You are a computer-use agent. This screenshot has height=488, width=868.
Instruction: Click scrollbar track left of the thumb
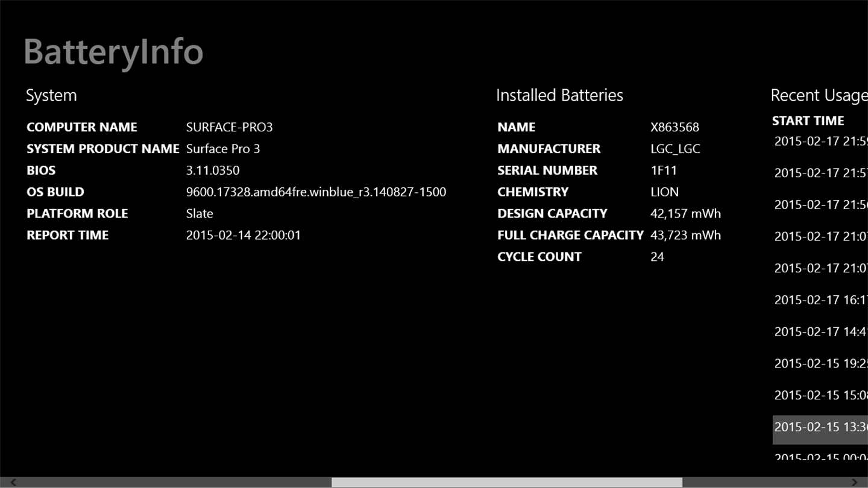(x=175, y=483)
